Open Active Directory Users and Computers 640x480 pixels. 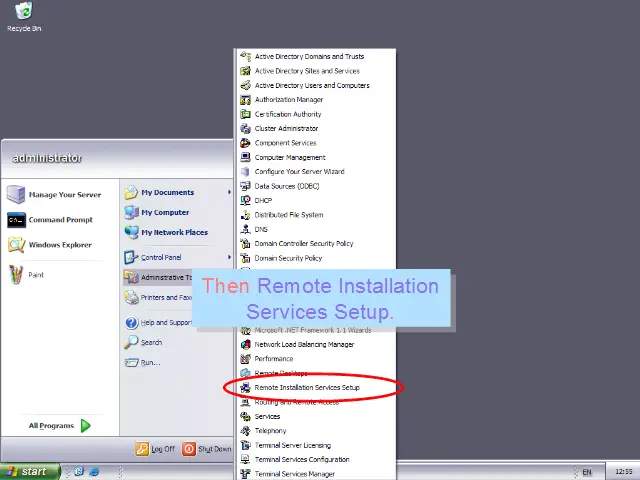[x=311, y=85]
